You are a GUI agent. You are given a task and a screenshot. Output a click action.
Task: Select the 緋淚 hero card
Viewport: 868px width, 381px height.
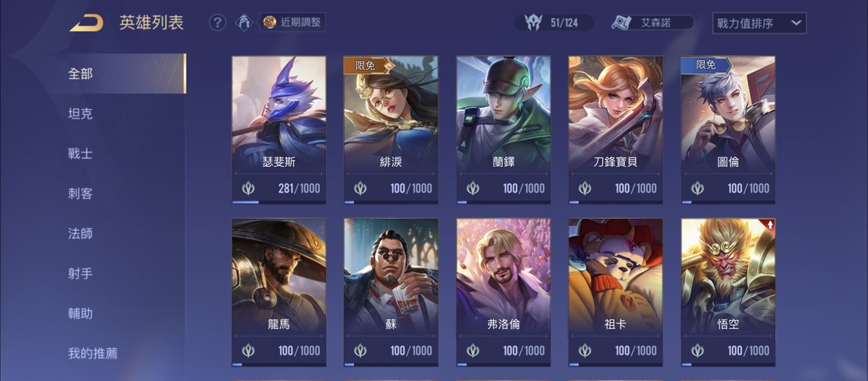[x=391, y=130]
